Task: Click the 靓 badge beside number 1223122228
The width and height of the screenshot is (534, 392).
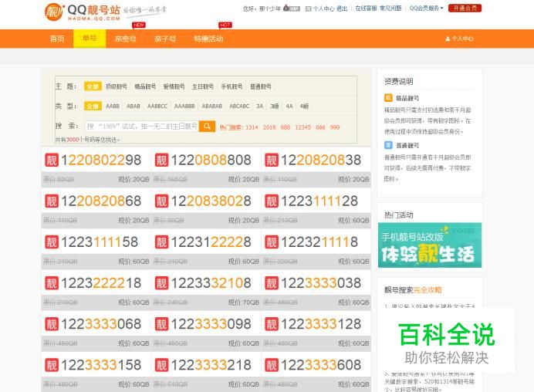Action: (x=162, y=242)
